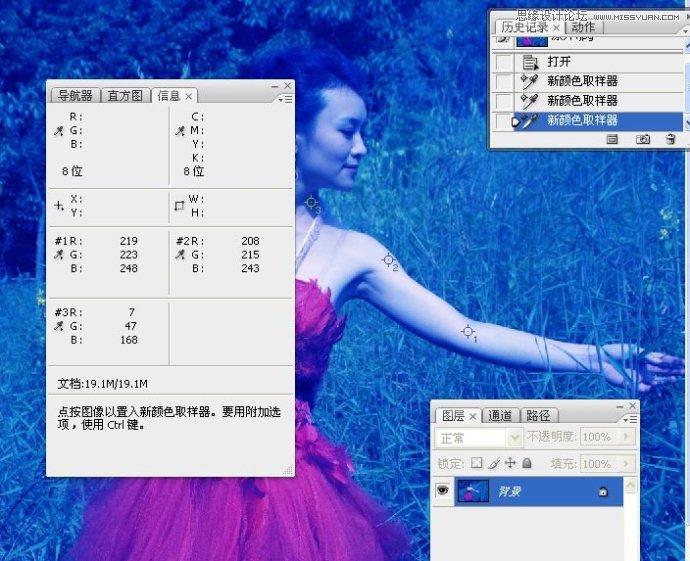Toggle history brush source for highlighted state
Image resolution: width=690 pixels, height=561 pixels.
click(503, 121)
